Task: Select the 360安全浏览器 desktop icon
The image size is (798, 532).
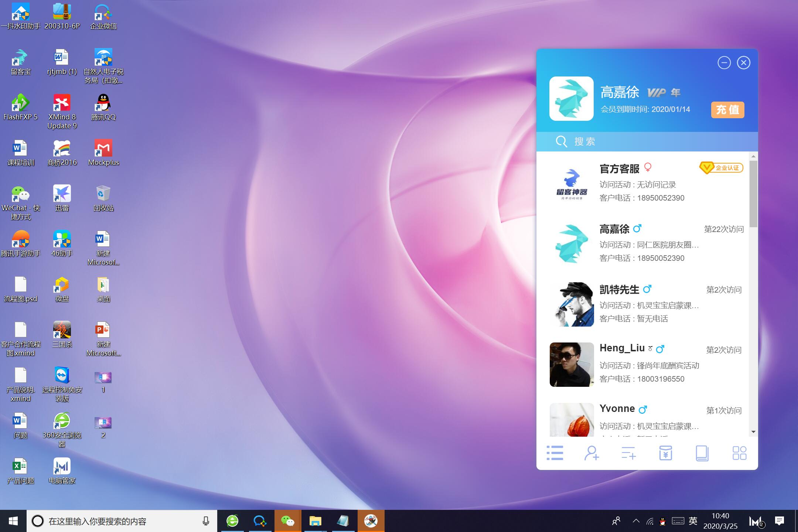Action: 62,430
